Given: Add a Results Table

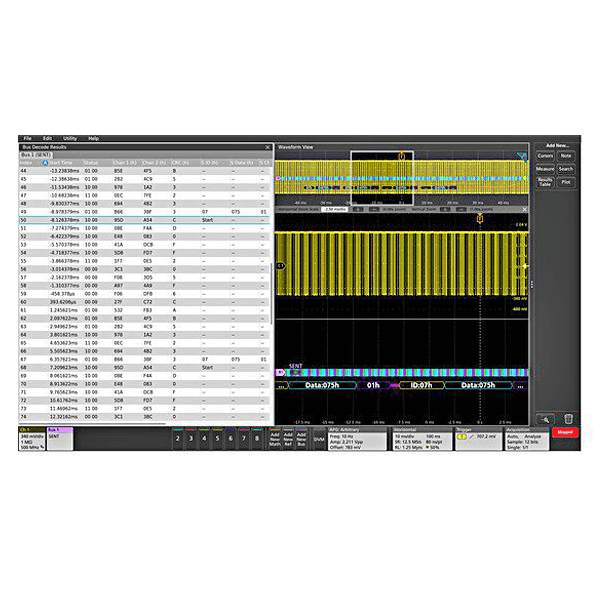Looking at the screenshot, I should [545, 183].
